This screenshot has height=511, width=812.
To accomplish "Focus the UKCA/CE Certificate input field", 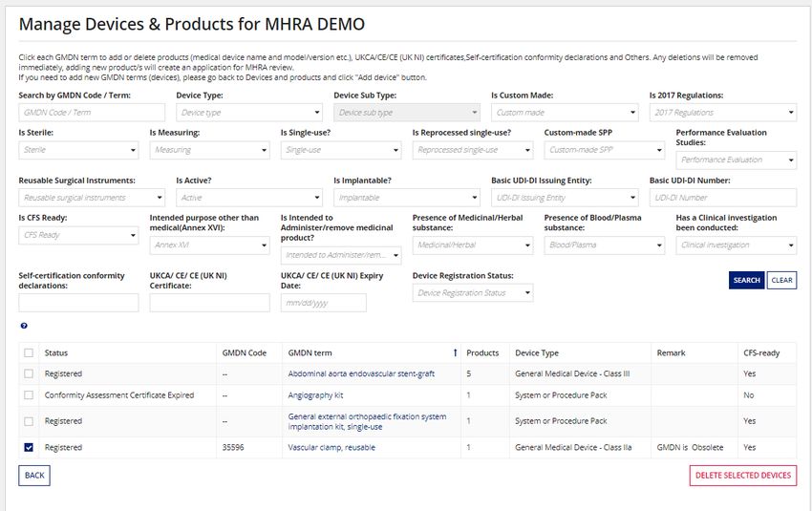I will pos(210,303).
